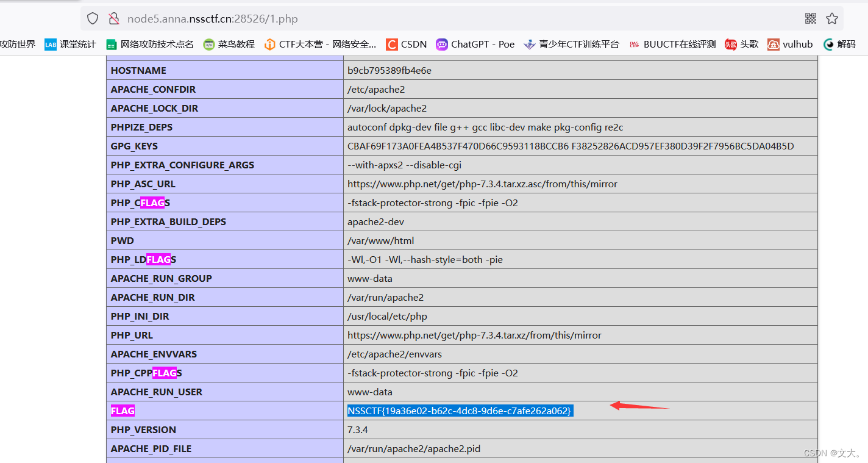Screen dimensions: 868x463
Task: Open the 攻防世界 bookmark
Action: tap(18, 44)
